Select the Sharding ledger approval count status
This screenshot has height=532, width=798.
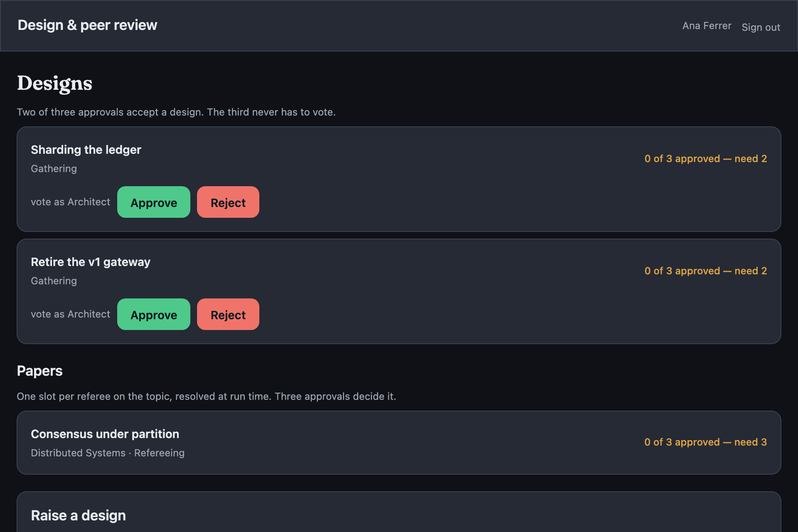tap(706, 159)
